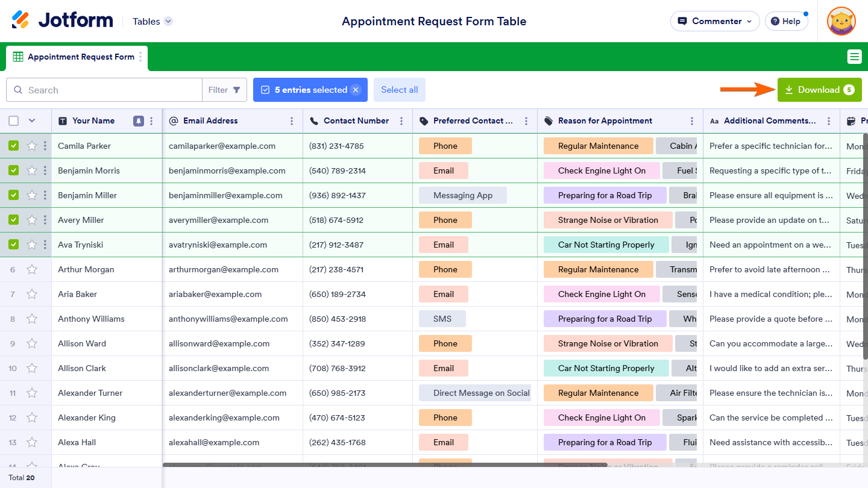Open the Filter dropdown
This screenshot has height=488, width=868.
coord(224,90)
